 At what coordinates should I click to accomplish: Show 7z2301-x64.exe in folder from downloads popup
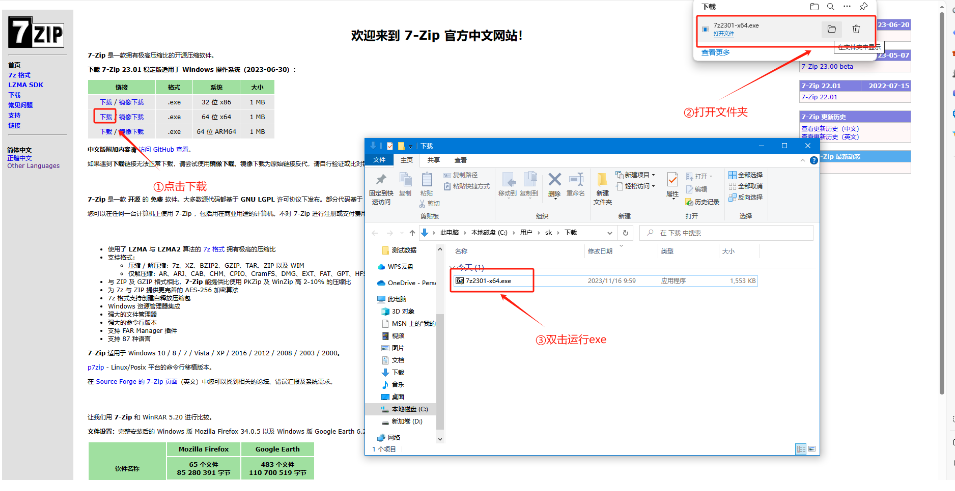[x=831, y=29]
